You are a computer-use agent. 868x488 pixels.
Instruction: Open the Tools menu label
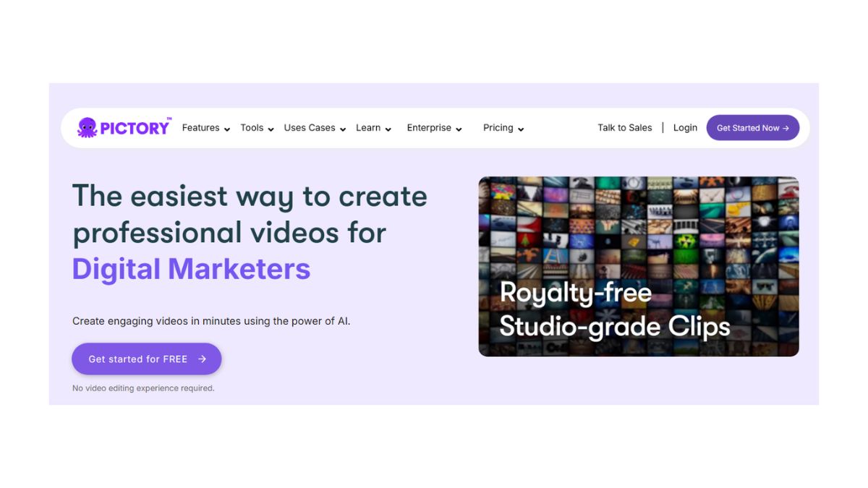tap(252, 128)
